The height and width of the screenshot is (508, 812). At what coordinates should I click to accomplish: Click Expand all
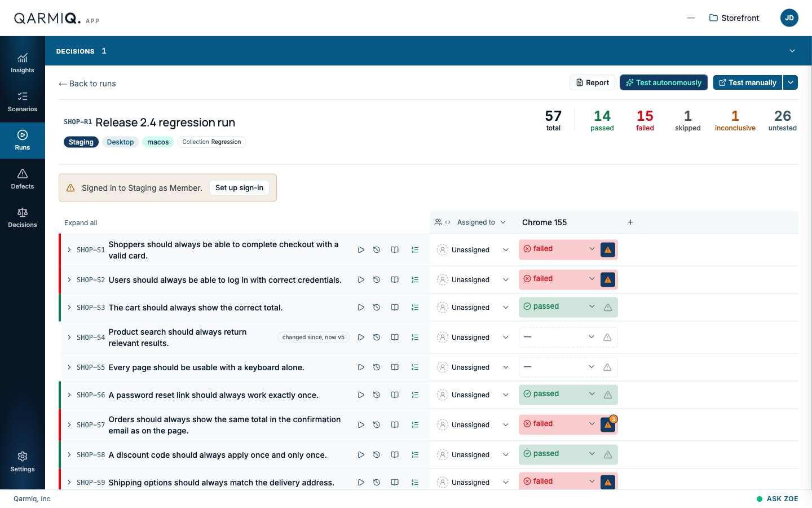(81, 223)
